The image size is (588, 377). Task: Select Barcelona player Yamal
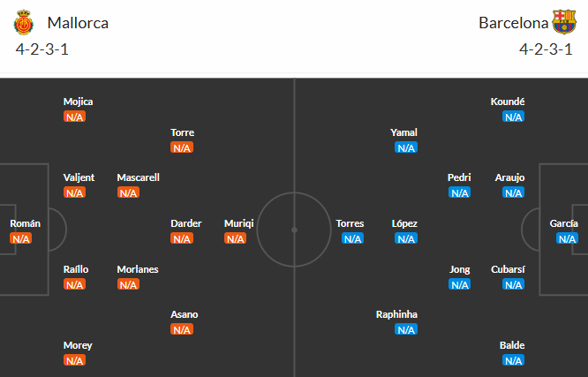click(x=404, y=132)
